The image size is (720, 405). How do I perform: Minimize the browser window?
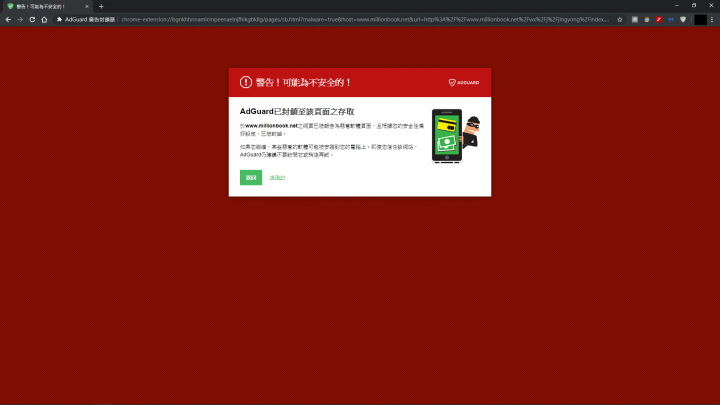[677, 6]
